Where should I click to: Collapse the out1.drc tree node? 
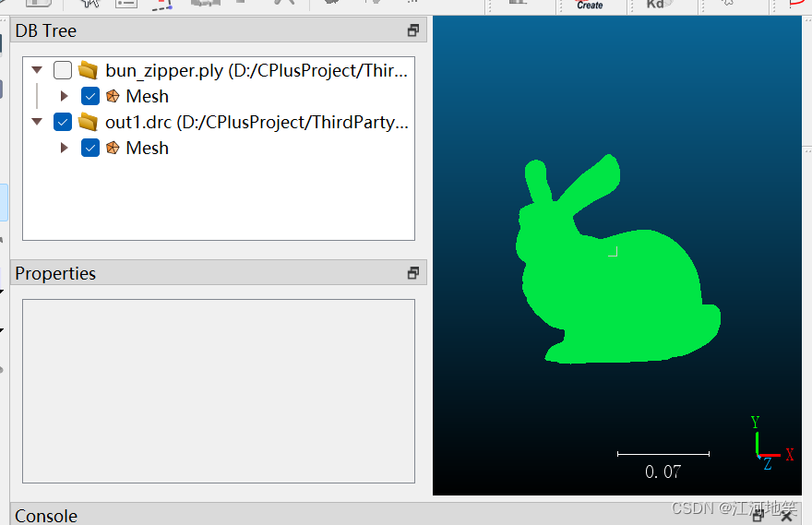pyautogui.click(x=37, y=122)
